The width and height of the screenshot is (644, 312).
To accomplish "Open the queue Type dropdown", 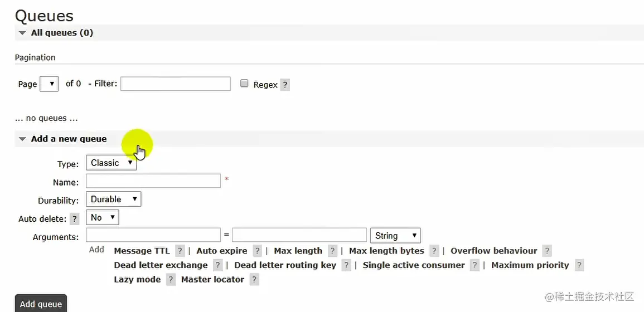I will [x=111, y=163].
